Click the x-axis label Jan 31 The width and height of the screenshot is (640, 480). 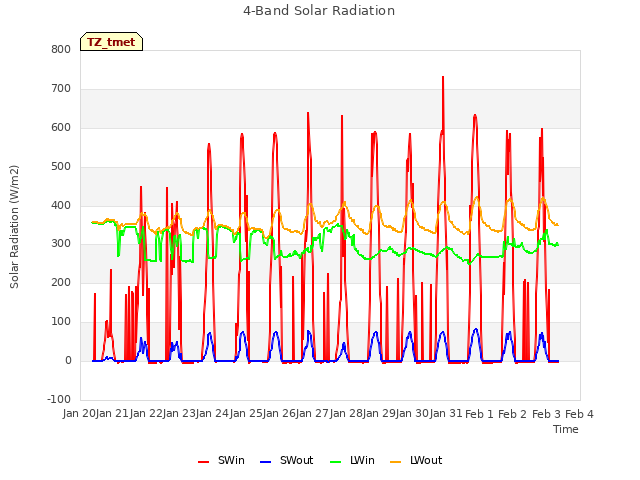pos(446,414)
